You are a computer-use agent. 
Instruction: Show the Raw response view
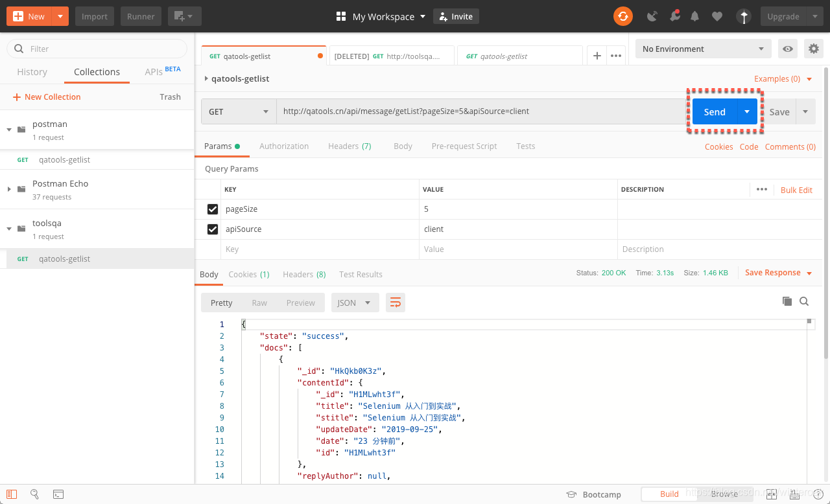click(x=259, y=303)
